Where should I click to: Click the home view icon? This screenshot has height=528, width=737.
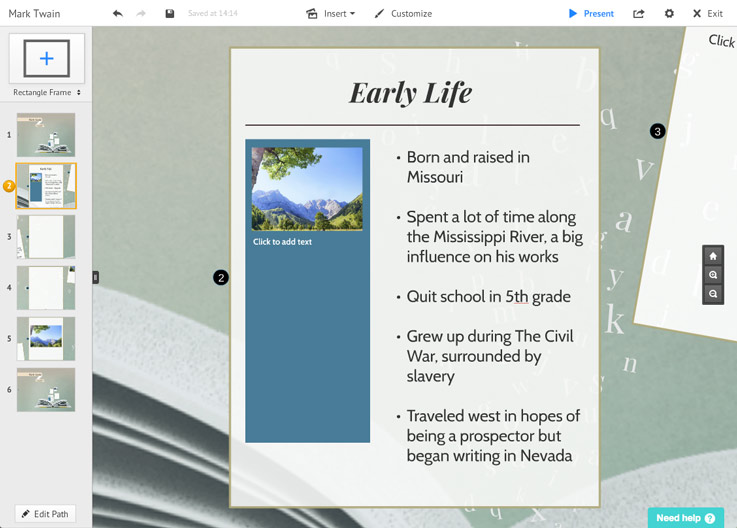(713, 256)
